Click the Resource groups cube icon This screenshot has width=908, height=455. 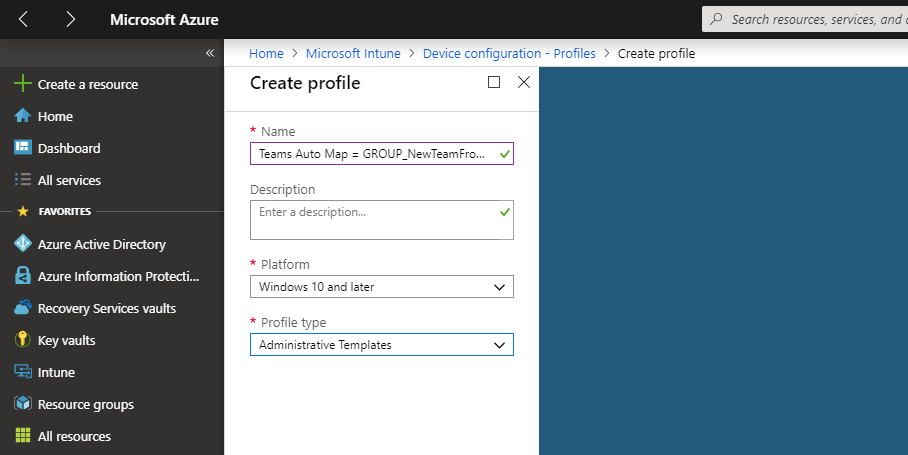pos(23,403)
